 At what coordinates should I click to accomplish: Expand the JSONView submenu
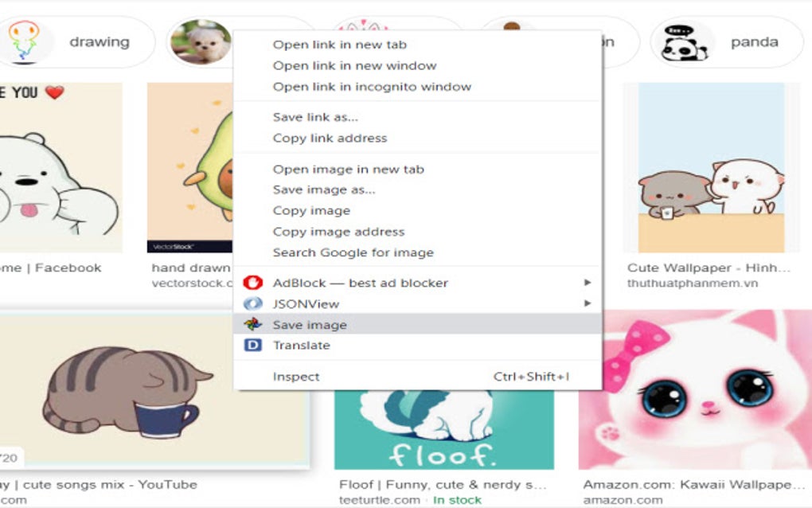(x=586, y=303)
